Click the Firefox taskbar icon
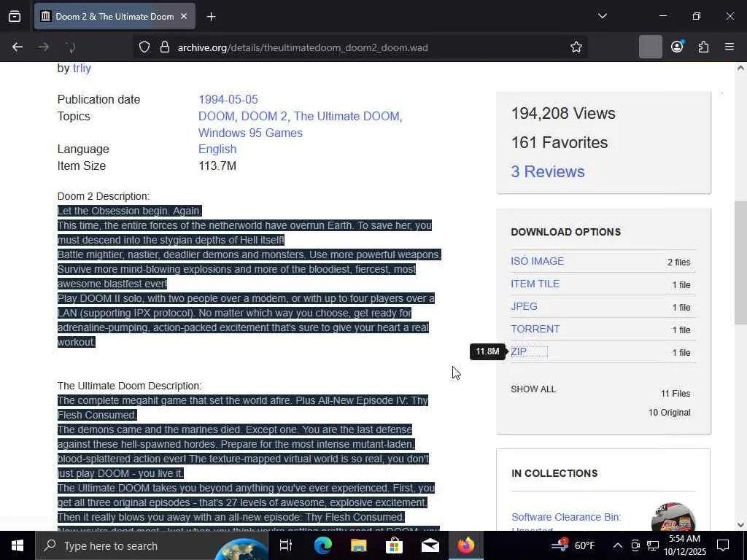Screen dimensions: 747x560 [x=466, y=545]
